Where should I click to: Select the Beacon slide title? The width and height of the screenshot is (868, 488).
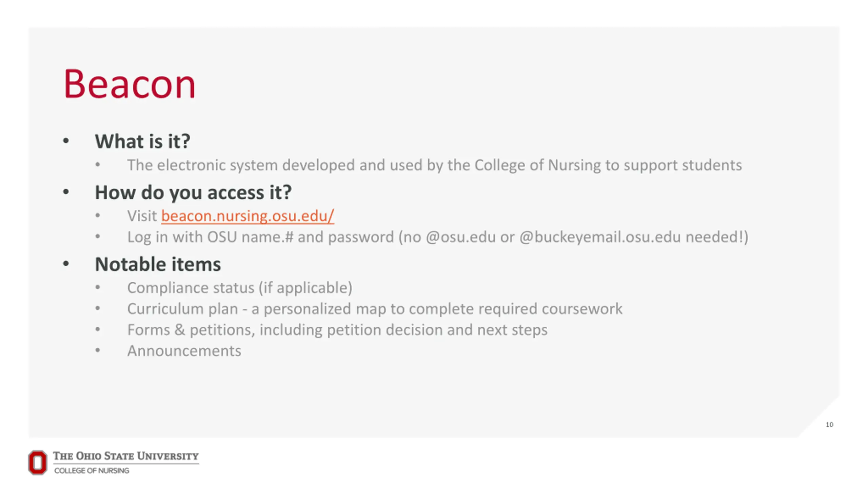(x=130, y=84)
